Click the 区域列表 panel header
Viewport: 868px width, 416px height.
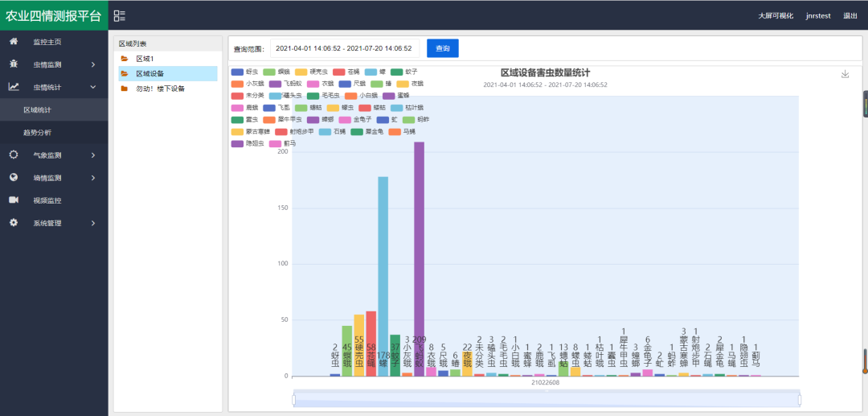168,43
